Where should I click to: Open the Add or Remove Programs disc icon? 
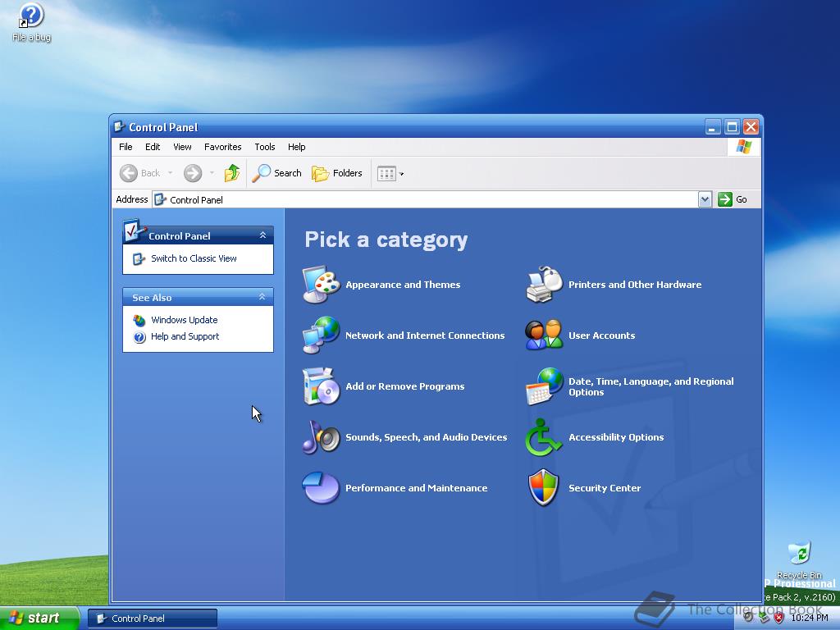tap(321, 386)
